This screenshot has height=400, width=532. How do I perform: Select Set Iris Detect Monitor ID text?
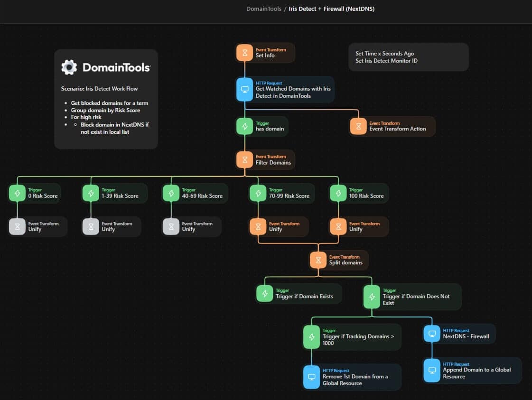click(386, 61)
